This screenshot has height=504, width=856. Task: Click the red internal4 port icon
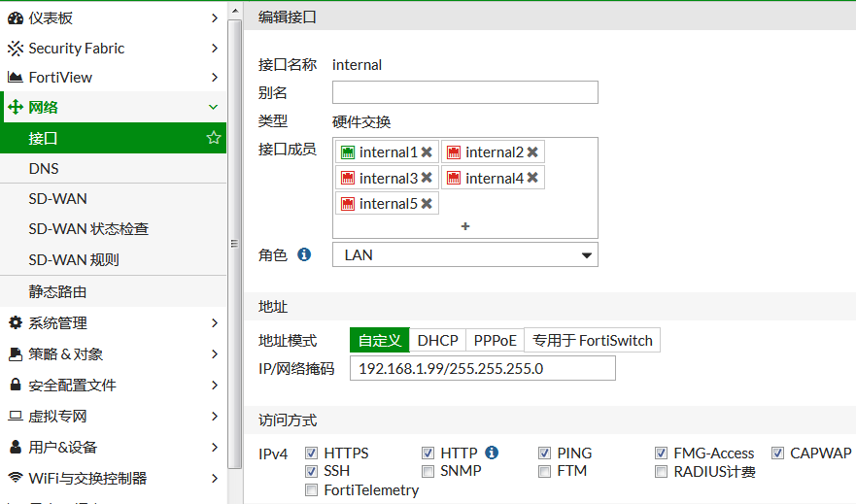pyautogui.click(x=454, y=178)
